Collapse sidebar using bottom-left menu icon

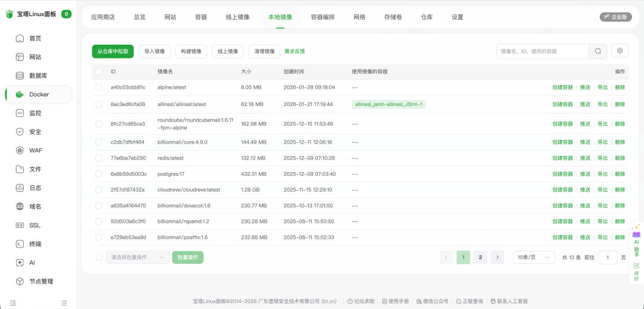(13, 303)
